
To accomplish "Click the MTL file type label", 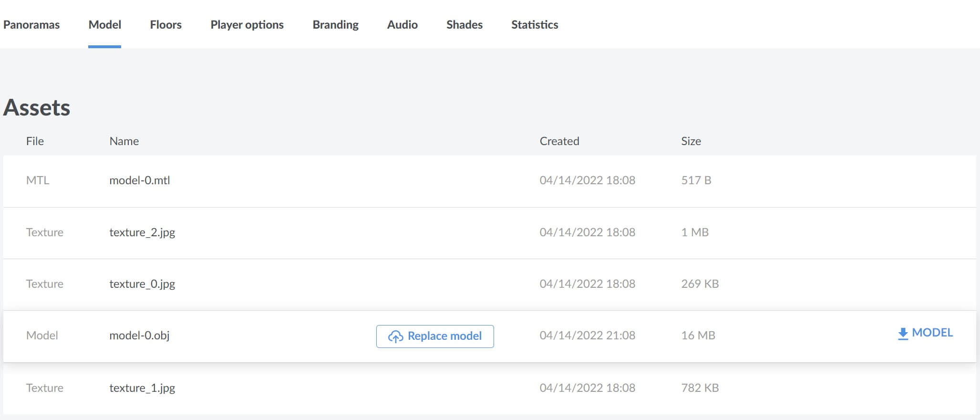I will tap(38, 180).
